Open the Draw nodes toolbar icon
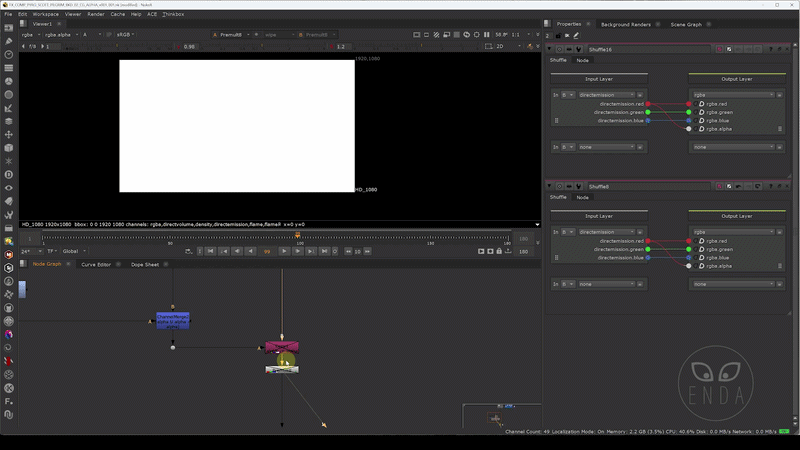This screenshot has width=800, height=450. tap(9, 41)
